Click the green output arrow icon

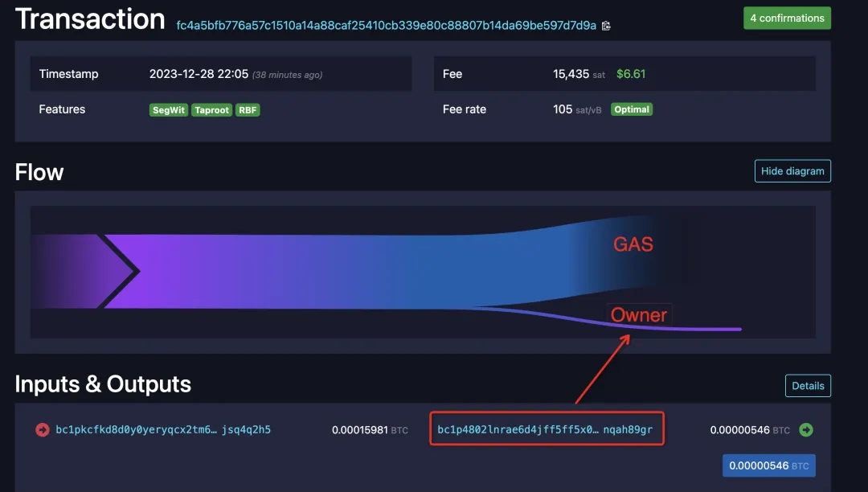805,430
